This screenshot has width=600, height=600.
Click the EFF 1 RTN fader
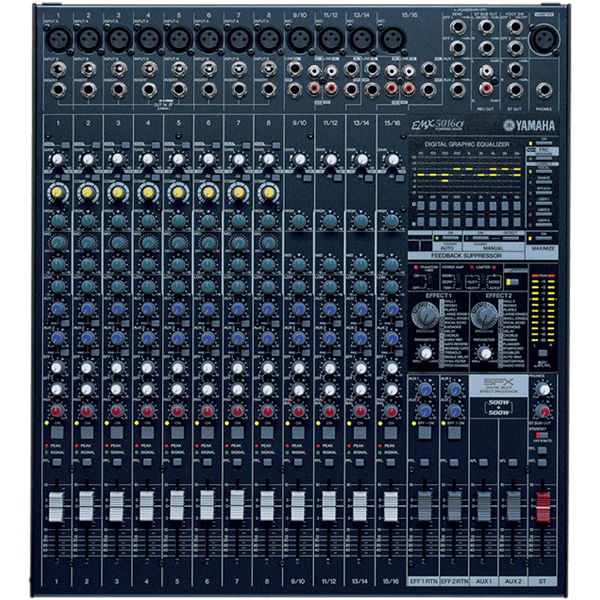point(425,503)
